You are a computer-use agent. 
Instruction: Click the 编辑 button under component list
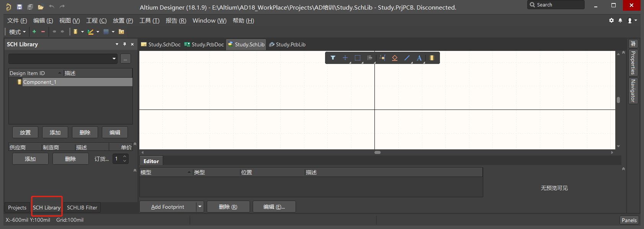pos(115,132)
